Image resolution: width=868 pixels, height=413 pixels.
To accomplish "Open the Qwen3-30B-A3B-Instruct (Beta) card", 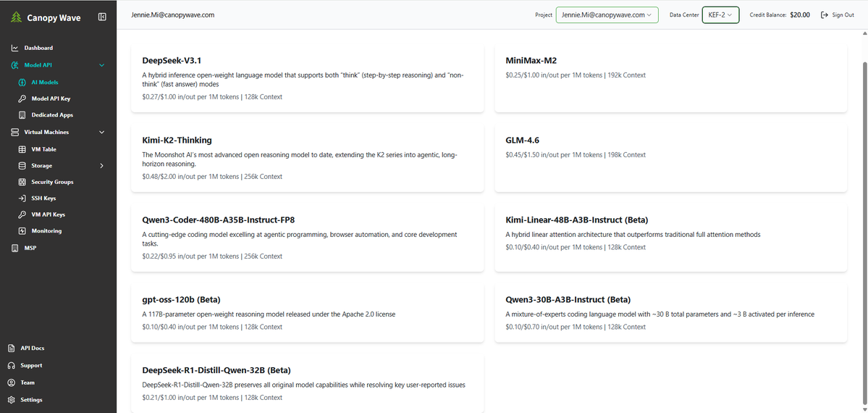I will coord(671,313).
